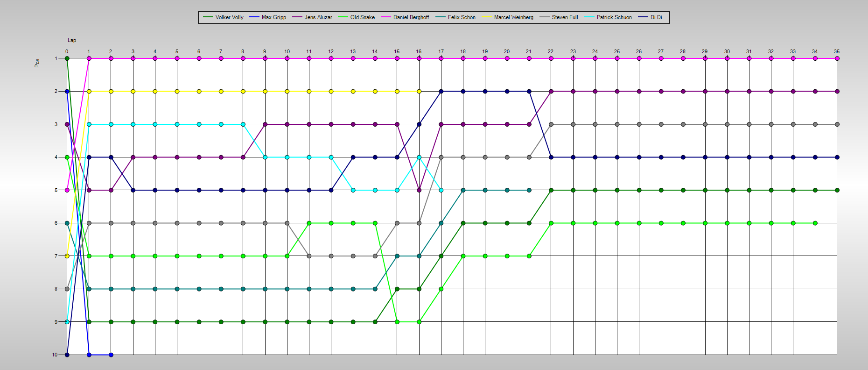
Task: Click the navy line swatch beside Di Di
Action: 643,17
